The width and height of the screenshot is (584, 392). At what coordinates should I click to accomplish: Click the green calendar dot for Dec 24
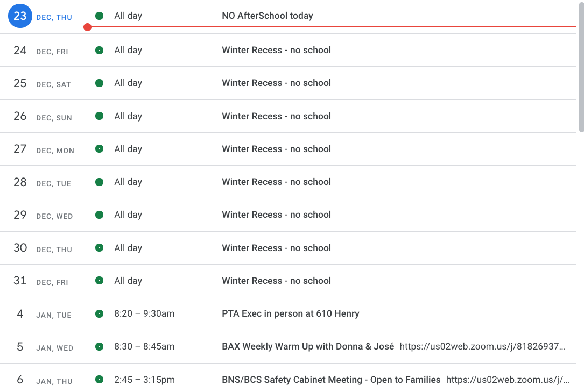coord(99,50)
